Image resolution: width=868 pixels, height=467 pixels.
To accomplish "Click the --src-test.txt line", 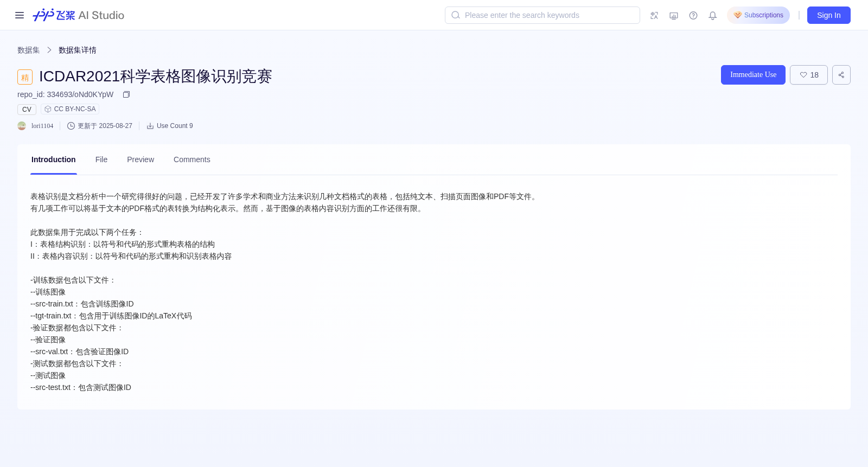I will click(81, 387).
